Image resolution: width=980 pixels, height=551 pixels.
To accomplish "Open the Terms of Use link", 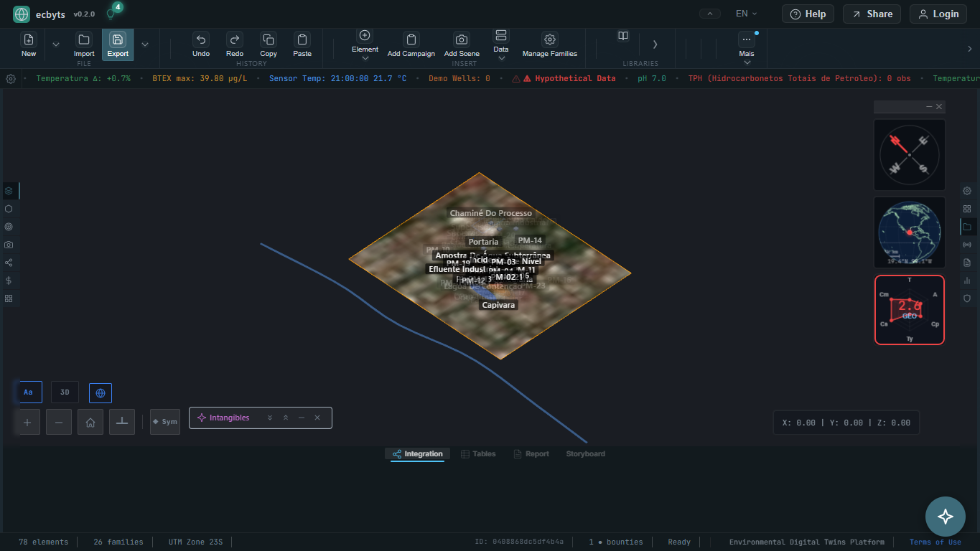I will [x=935, y=542].
